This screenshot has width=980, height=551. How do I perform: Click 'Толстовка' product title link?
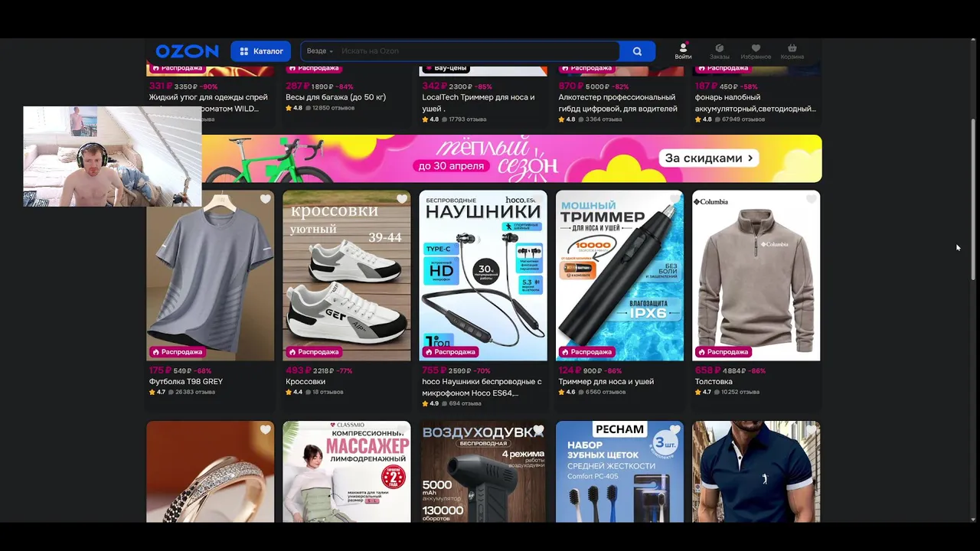[714, 382]
